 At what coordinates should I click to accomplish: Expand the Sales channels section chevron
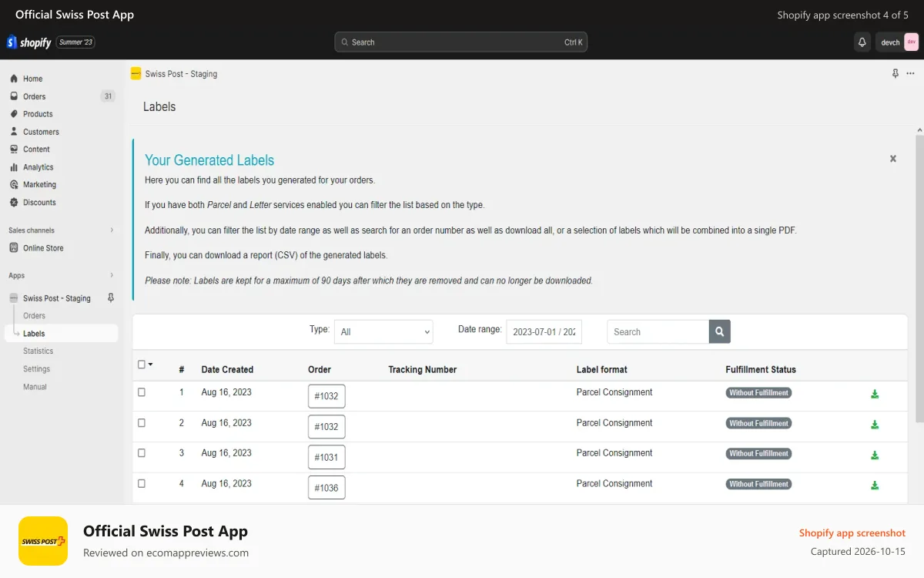pos(112,230)
